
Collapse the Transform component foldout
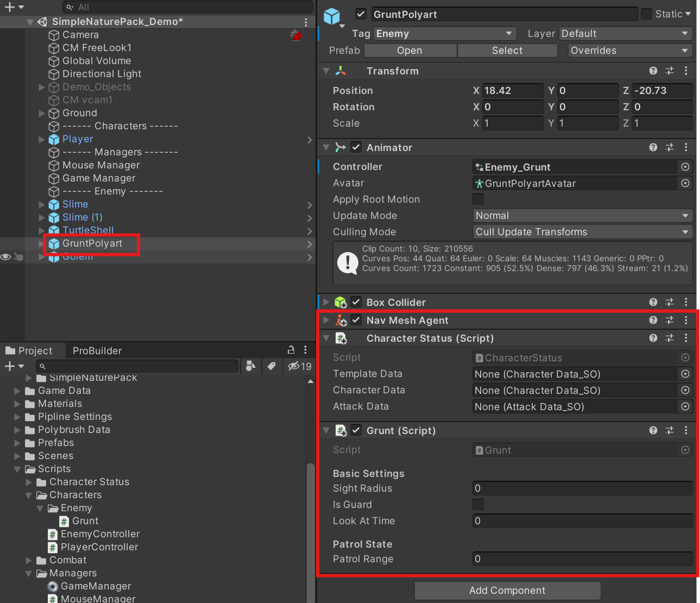(326, 71)
